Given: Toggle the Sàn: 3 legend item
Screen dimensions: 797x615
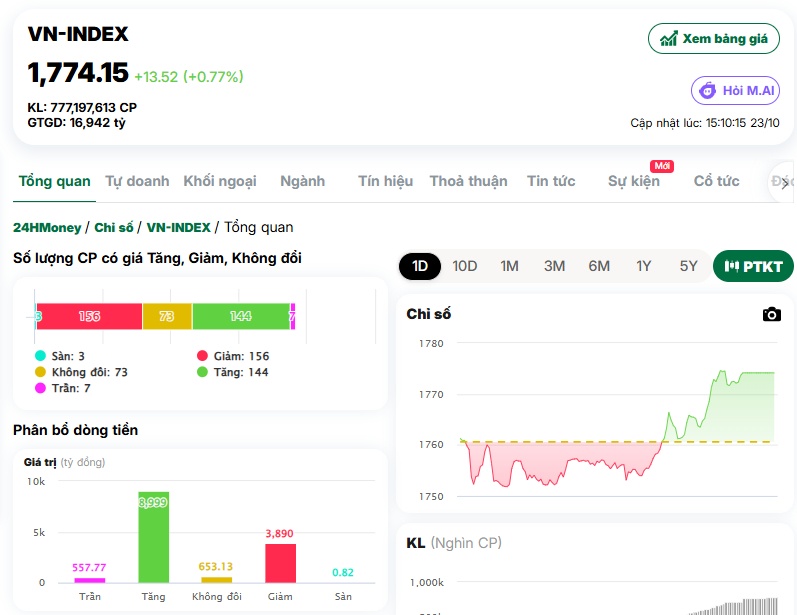Looking at the screenshot, I should (60, 356).
